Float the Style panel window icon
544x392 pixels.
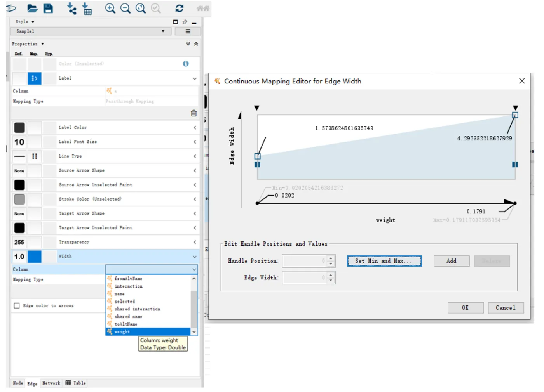coord(175,22)
